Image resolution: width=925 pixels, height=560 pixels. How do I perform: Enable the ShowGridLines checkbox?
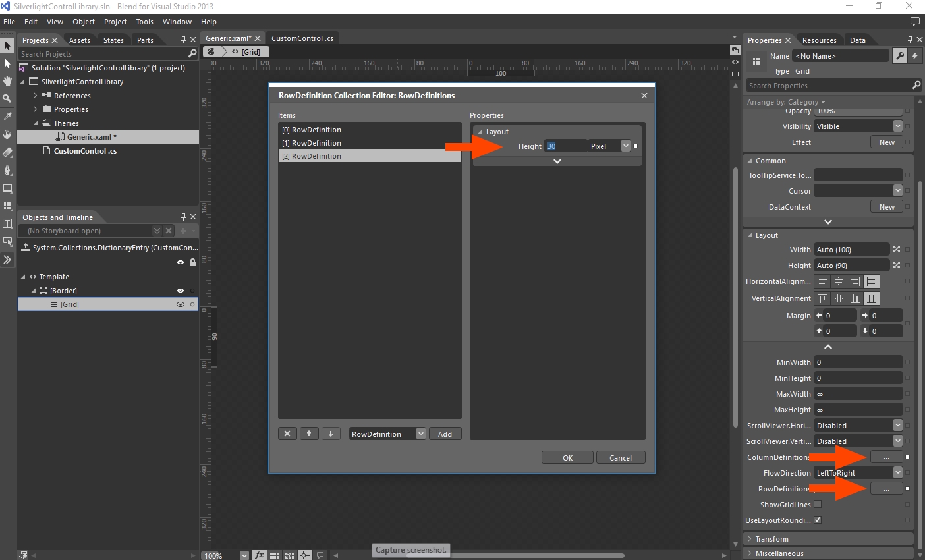point(818,505)
